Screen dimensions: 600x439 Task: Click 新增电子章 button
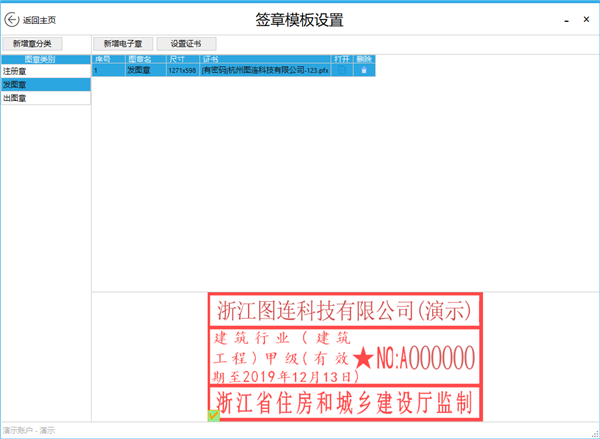click(x=123, y=44)
